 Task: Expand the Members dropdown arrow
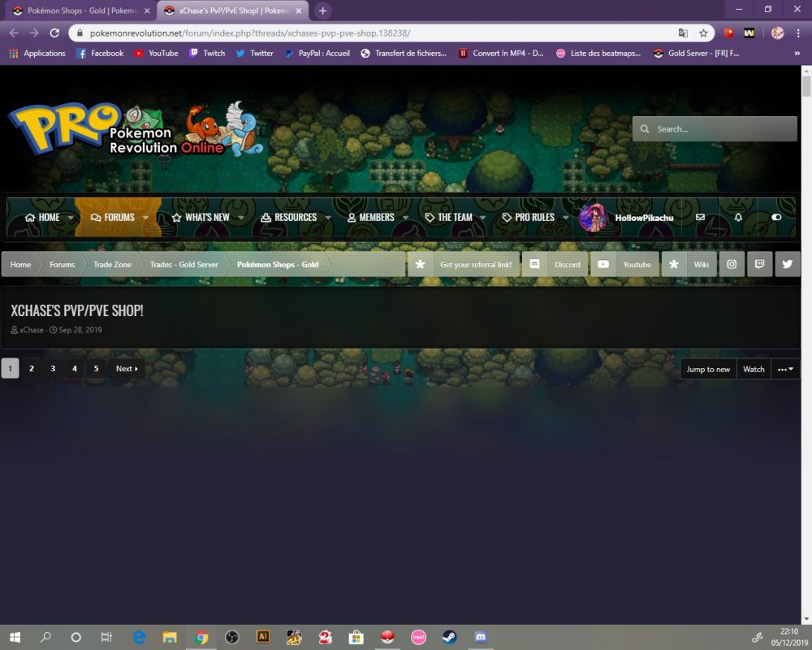[x=405, y=217]
